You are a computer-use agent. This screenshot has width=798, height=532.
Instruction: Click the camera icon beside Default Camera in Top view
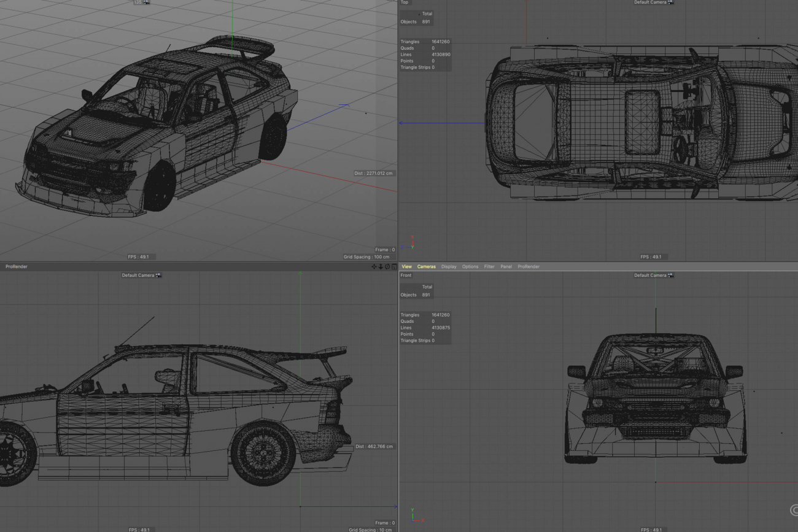point(670,2)
